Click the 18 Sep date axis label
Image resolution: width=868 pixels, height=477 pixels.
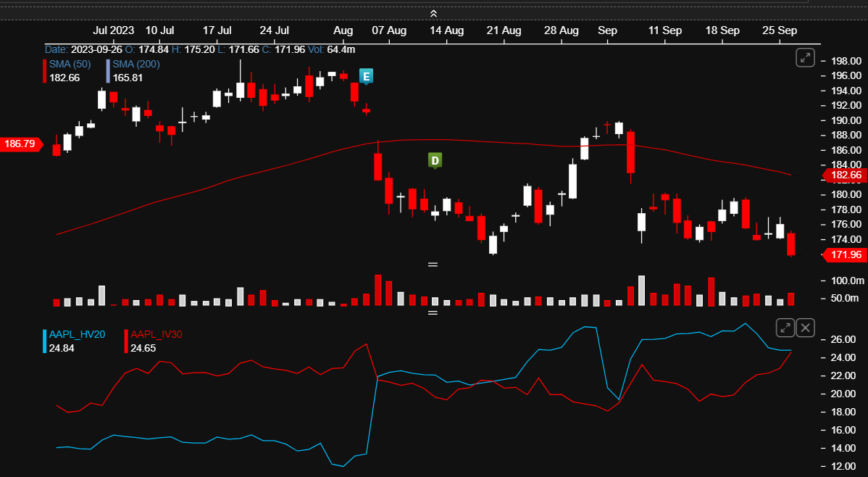coord(722,30)
